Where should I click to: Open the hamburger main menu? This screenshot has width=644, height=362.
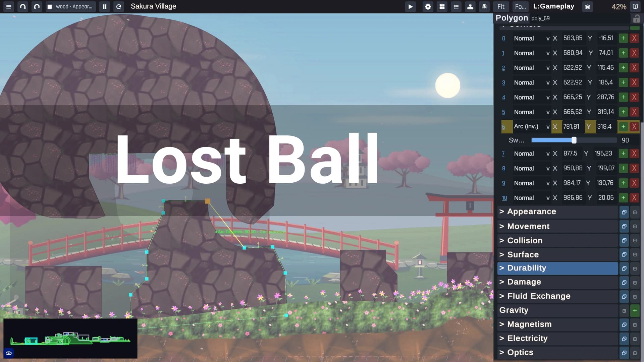pos(9,6)
